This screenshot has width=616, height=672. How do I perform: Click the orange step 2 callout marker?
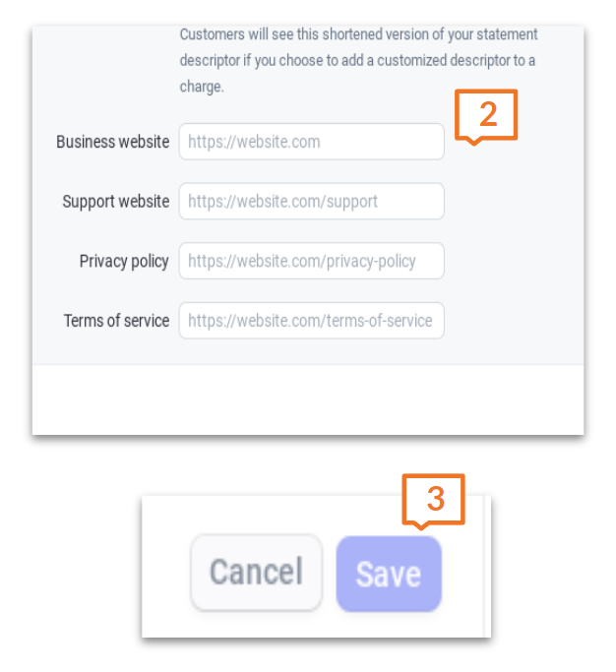[485, 116]
